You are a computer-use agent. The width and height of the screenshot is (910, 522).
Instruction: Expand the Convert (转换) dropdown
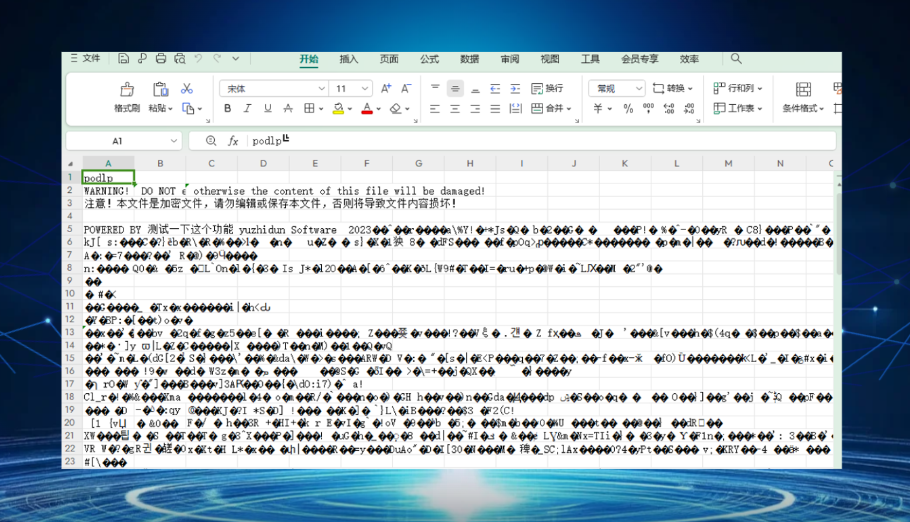[691, 89]
